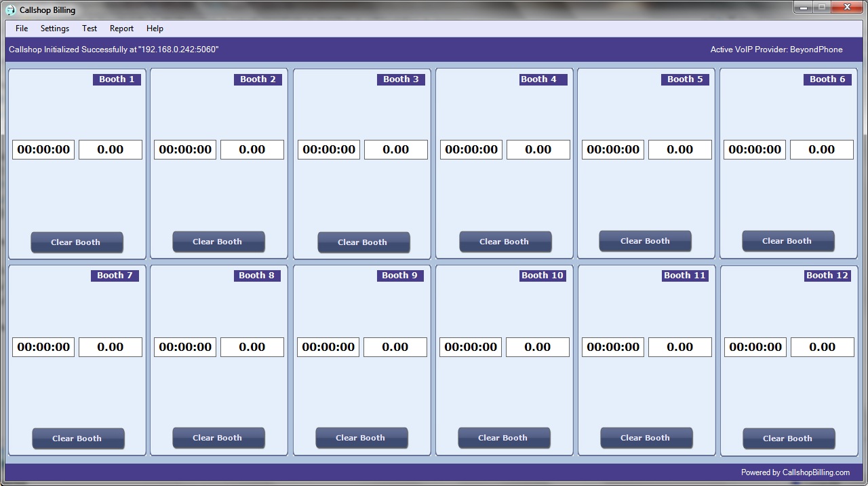Click the Booth 10 label
This screenshot has height=486, width=868.
[542, 276]
